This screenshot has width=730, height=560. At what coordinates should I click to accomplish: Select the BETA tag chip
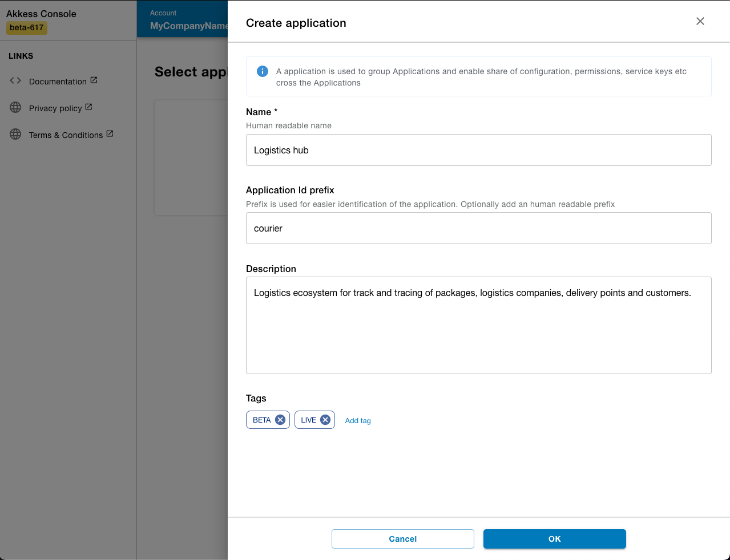point(264,420)
